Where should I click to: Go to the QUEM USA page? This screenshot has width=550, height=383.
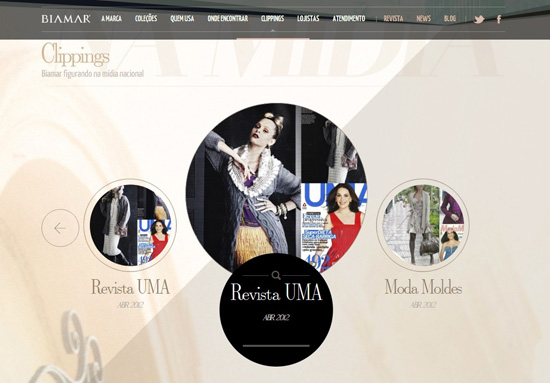[x=182, y=19]
